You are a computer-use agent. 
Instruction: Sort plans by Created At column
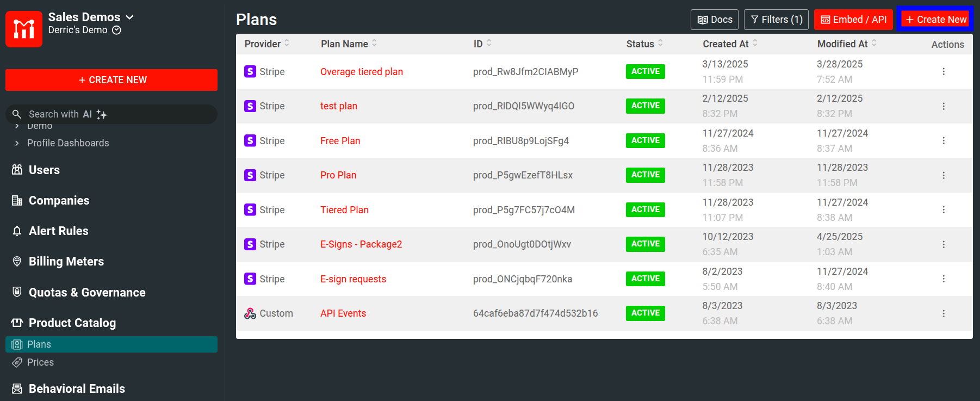point(755,44)
